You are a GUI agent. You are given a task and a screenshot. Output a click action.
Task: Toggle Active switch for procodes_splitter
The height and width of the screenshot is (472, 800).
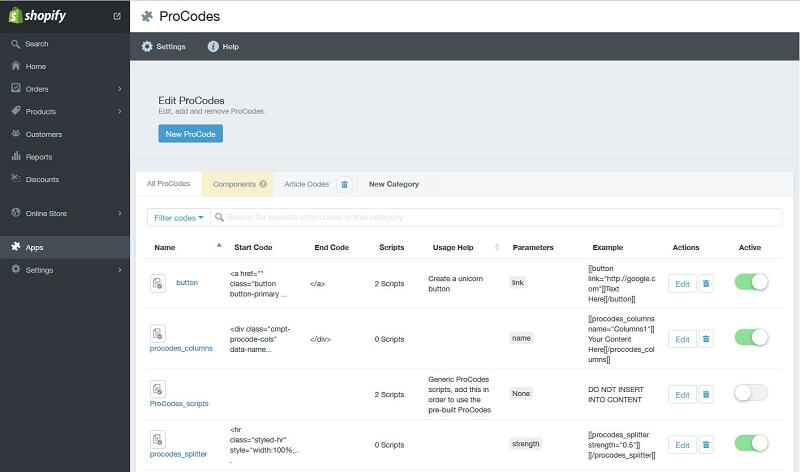752,443
